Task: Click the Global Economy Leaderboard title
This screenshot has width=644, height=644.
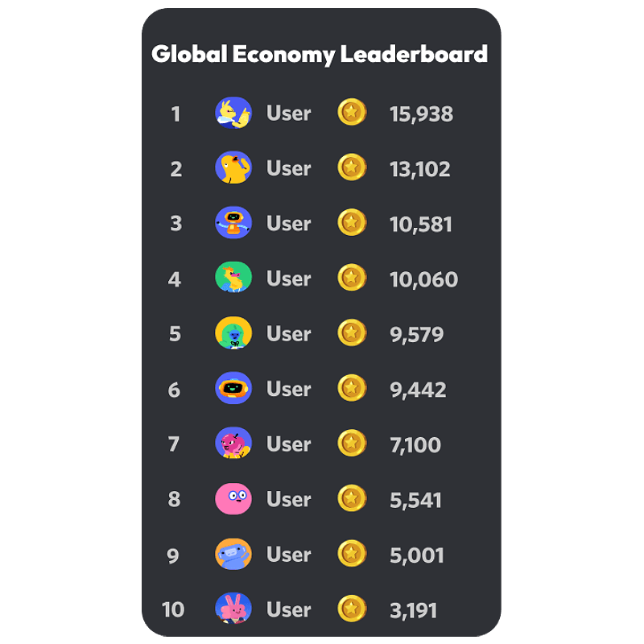Action: pyautogui.click(x=320, y=54)
